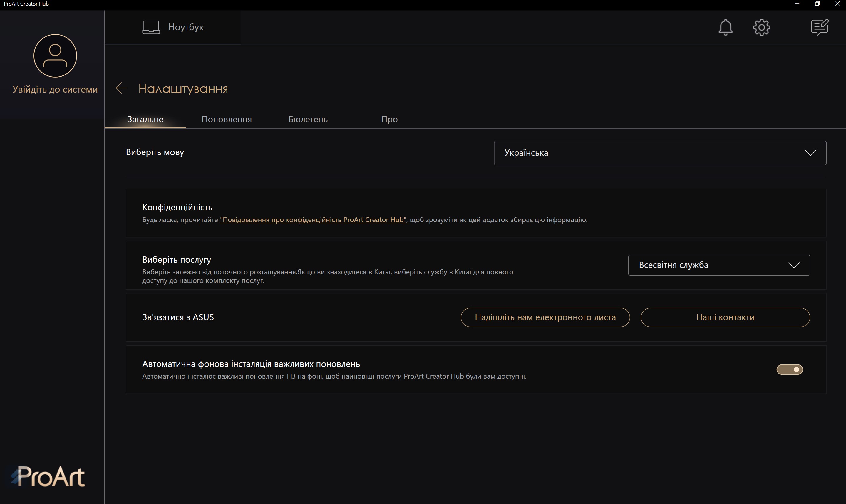Image resolution: width=846 pixels, height=504 pixels.
Task: Click Увійдіть до системи sign-in text
Action: pyautogui.click(x=55, y=89)
